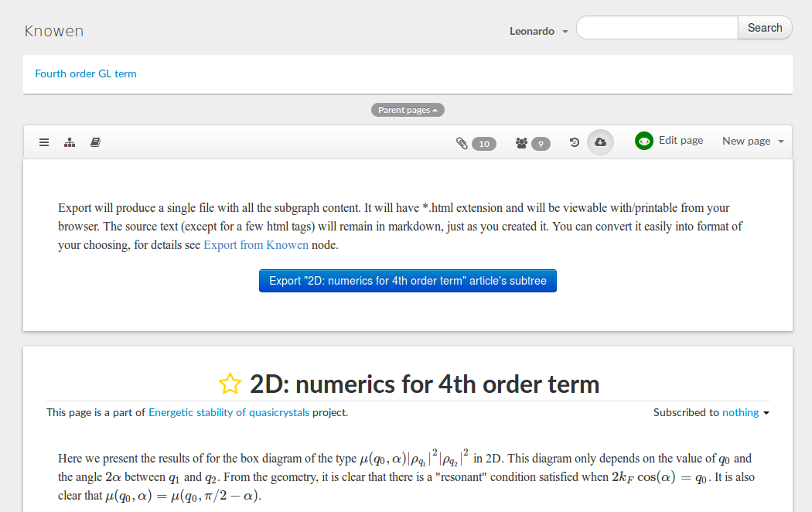This screenshot has width=812, height=512.
Task: Open Energetic stability of quasicrystals project link
Action: 229,412
